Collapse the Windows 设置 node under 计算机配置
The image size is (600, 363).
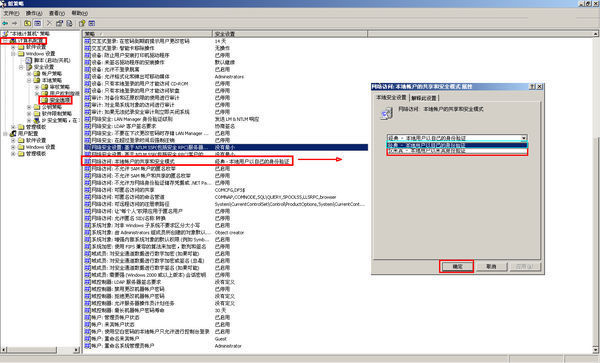[x=13, y=54]
